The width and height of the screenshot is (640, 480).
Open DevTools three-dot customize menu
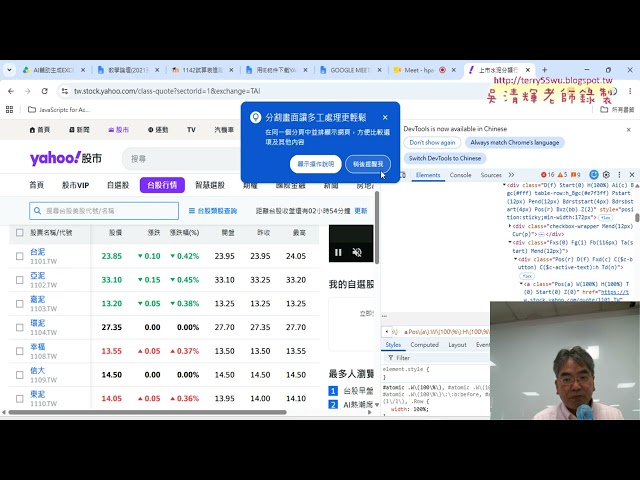(619, 175)
